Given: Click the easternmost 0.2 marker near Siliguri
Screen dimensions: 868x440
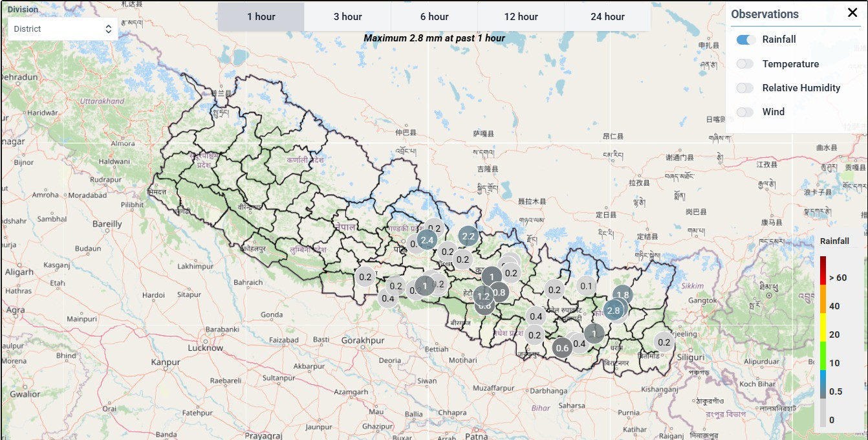Looking at the screenshot, I should tap(664, 342).
